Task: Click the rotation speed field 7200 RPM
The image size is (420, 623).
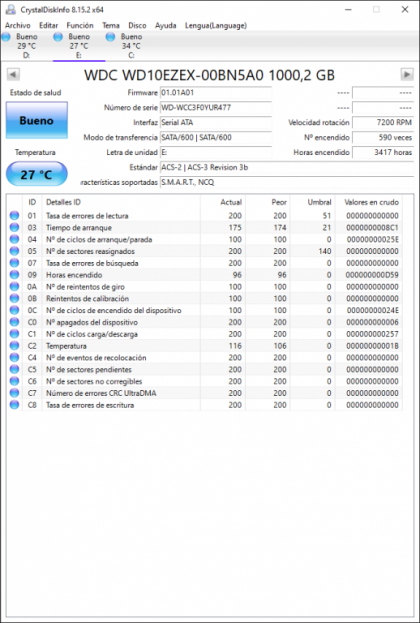Action: (x=383, y=123)
